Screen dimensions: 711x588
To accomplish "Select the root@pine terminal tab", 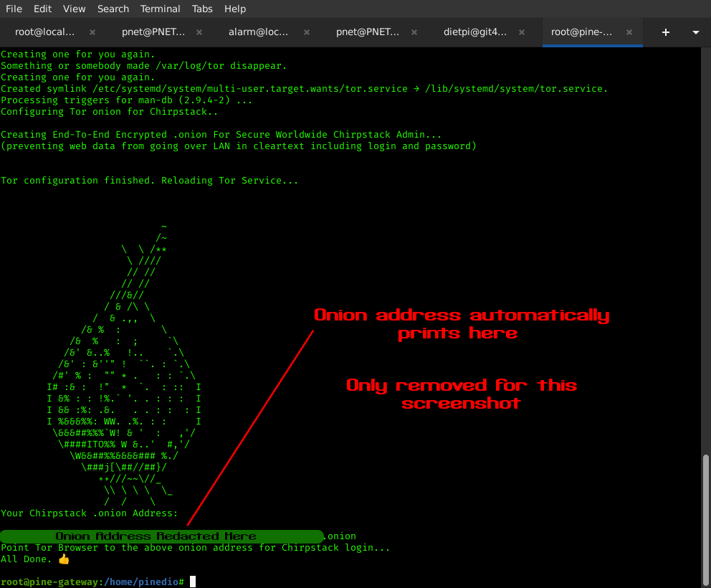I will point(581,32).
